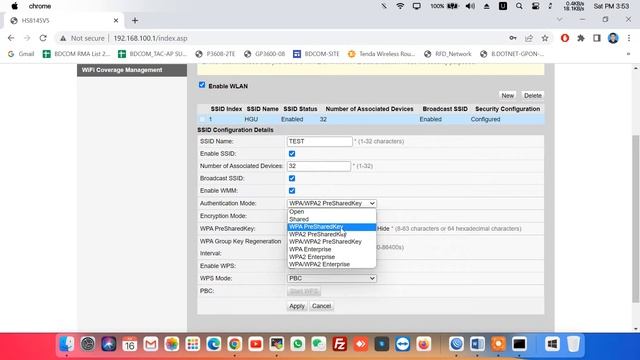
Task: Toggle the Enable SSID checkbox
Action: tap(292, 153)
